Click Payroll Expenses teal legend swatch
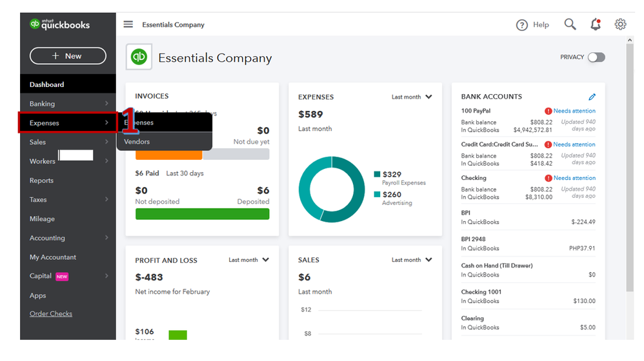Image resolution: width=644 pixels, height=361 pixels. [377, 174]
